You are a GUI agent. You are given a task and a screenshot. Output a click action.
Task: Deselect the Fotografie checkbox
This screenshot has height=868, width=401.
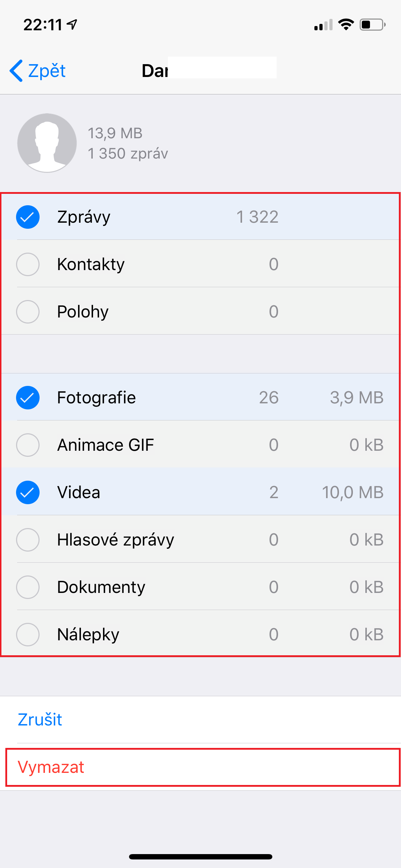(x=28, y=398)
